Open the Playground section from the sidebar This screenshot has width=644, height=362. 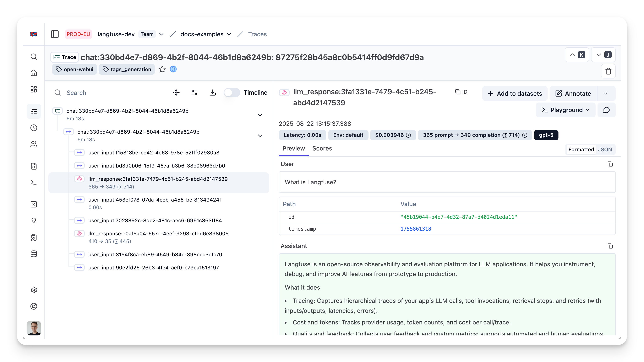point(34,183)
